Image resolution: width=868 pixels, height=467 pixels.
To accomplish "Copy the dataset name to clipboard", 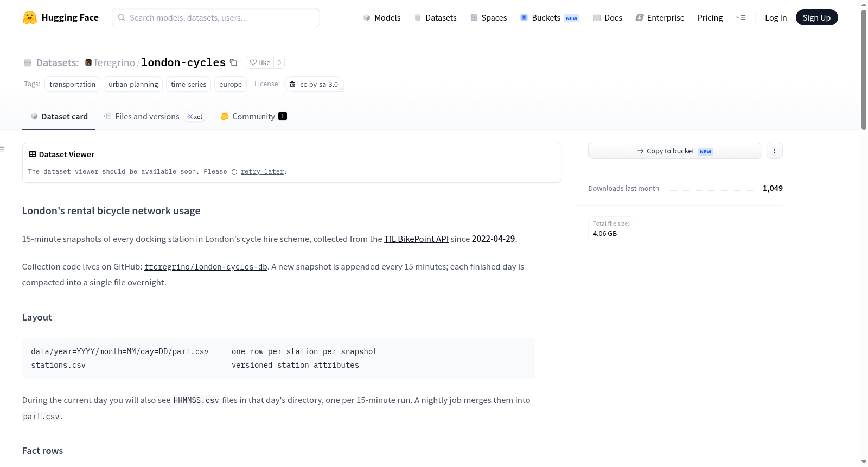I will (233, 62).
